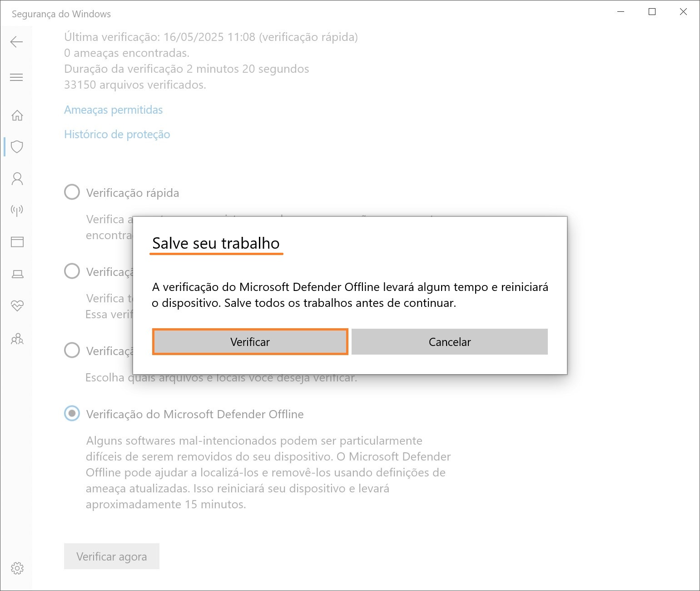Select the second verification radio option
This screenshot has width=700, height=591.
coord(72,271)
